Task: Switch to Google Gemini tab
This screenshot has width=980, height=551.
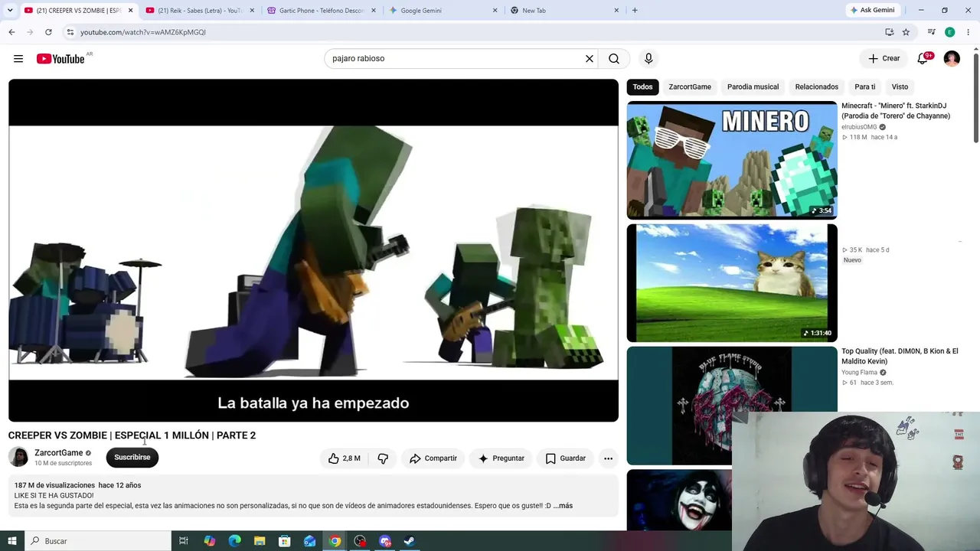Action: tap(443, 11)
